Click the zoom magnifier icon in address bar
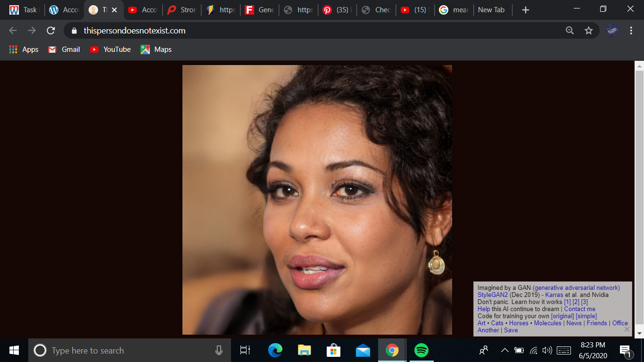The height and width of the screenshot is (362, 644). pos(570,31)
